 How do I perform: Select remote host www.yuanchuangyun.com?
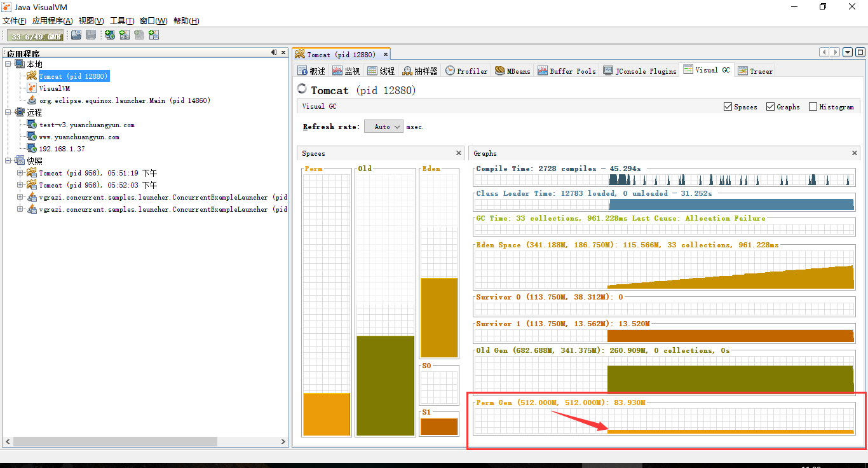click(79, 137)
